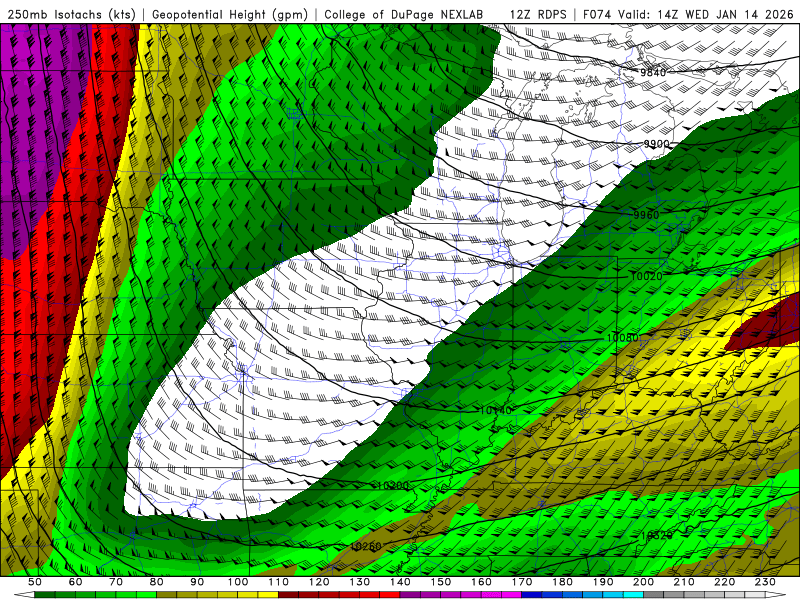The image size is (800, 600).
Task: Click the 9900 height contour label
Action: coord(656,144)
